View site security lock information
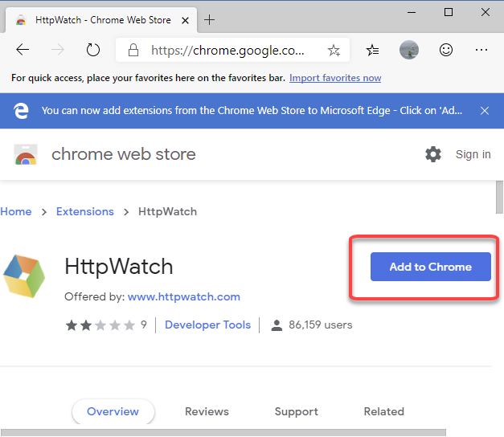This screenshot has height=437, width=504. [133, 50]
